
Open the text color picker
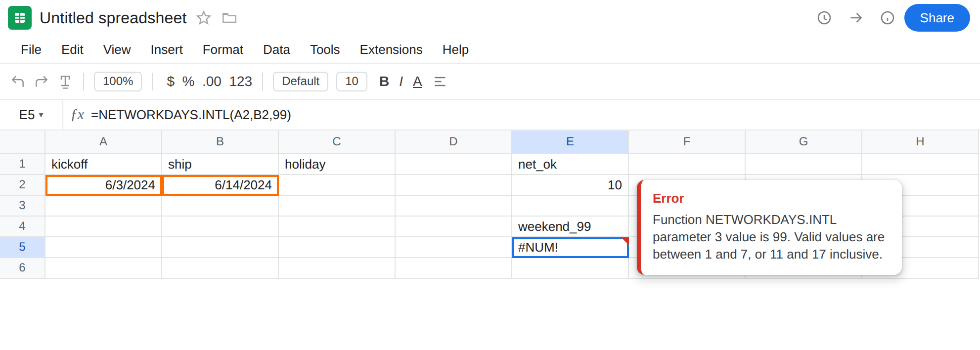(x=417, y=82)
